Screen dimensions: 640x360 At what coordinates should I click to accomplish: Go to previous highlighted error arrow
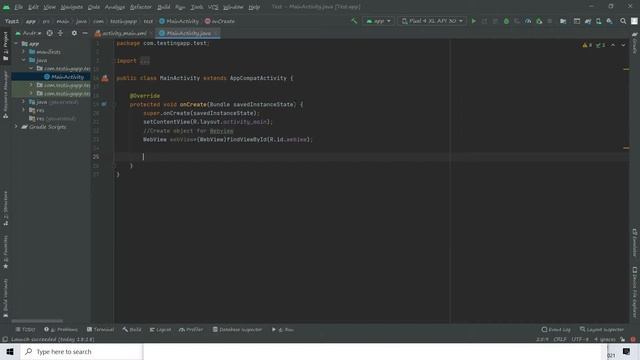(x=613, y=45)
